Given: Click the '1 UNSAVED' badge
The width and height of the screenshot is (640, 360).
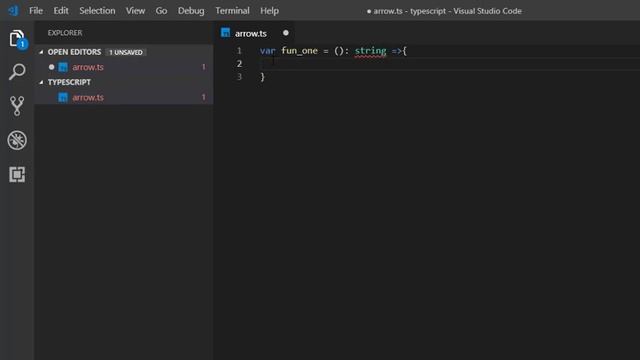Looking at the screenshot, I should (x=126, y=52).
